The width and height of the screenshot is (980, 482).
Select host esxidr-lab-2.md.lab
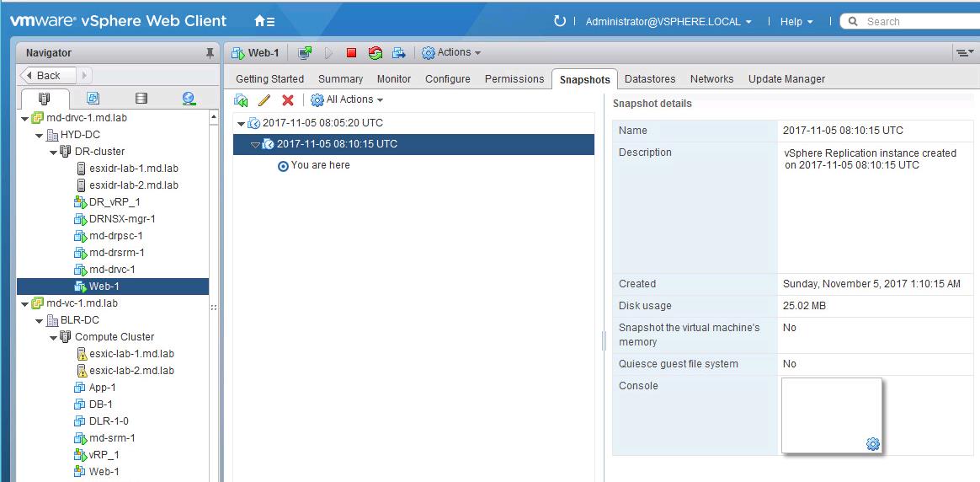tap(134, 185)
